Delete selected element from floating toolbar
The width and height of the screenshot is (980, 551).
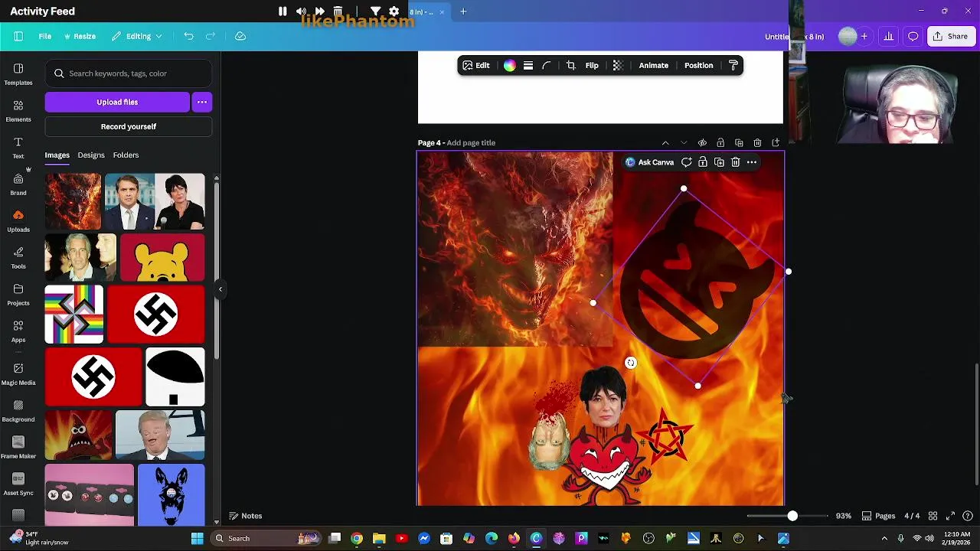point(735,162)
